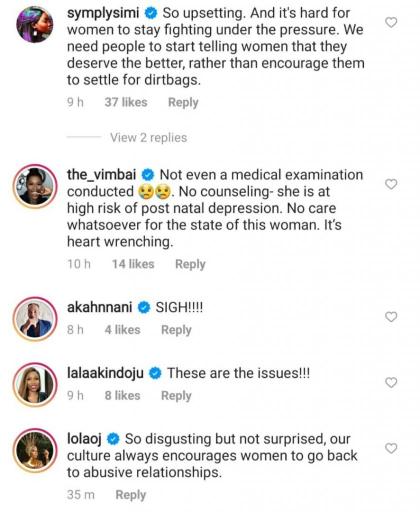
Task: View the 14 likes on the_vimbai's comment
Action: pyautogui.click(x=133, y=264)
